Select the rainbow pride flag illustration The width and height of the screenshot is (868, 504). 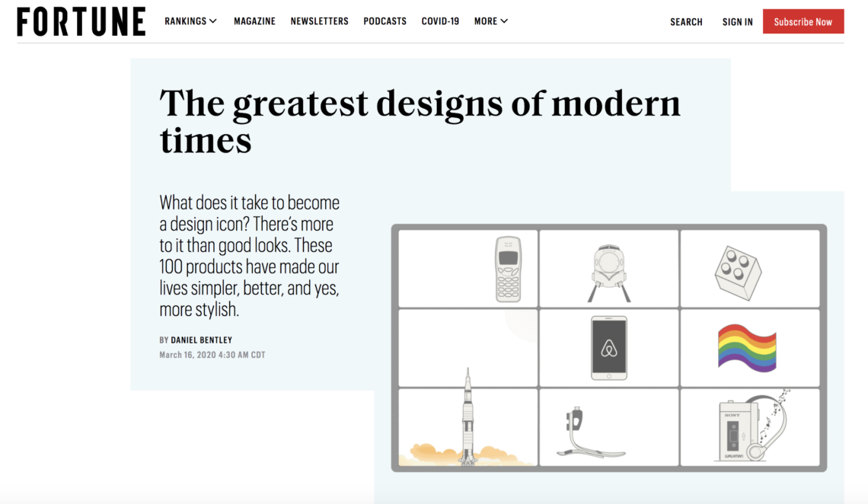749,348
